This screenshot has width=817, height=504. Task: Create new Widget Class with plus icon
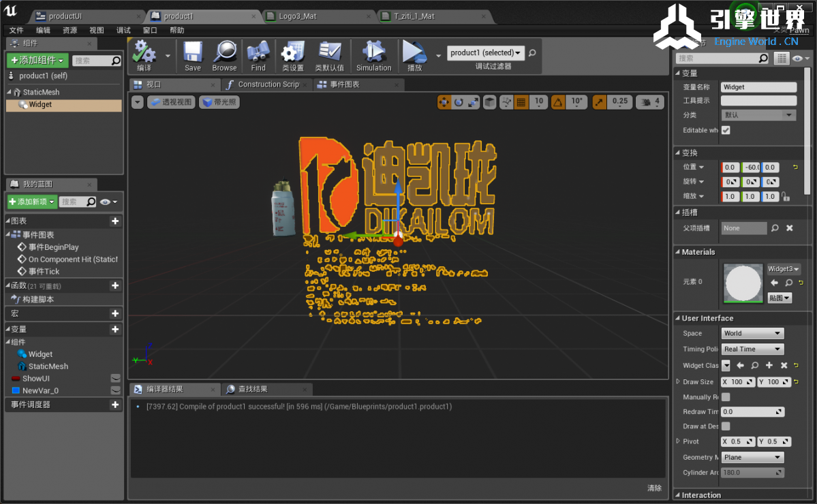[x=769, y=366]
